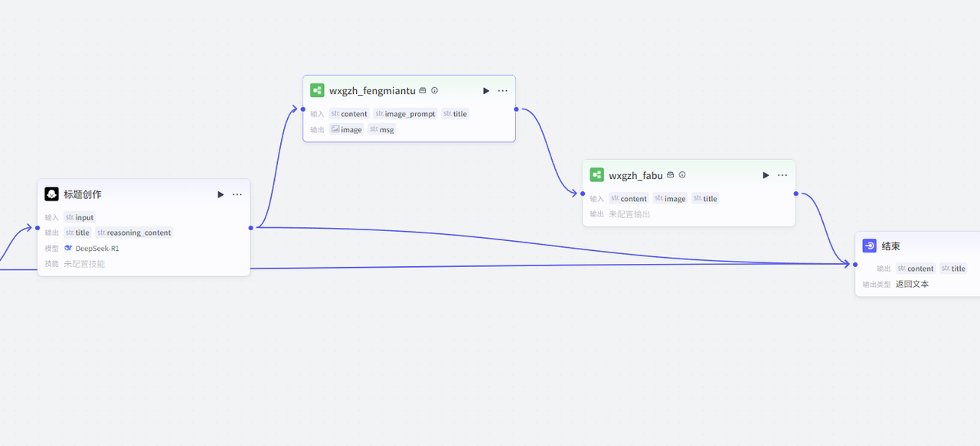Viewport: 980px width, 446px height.
Task: Click the store icon beside wxgzh_fengmiantu title
Action: coord(423,90)
